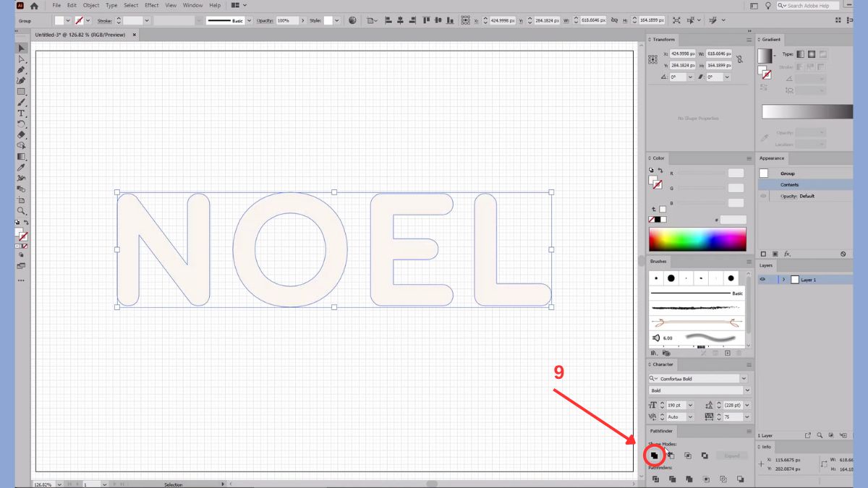Click the Outline pathfinder icon
868x488 pixels.
723,479
